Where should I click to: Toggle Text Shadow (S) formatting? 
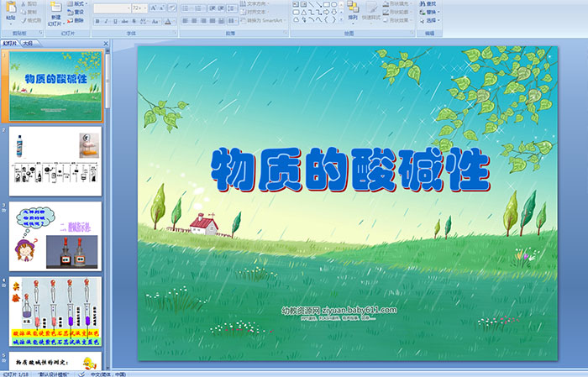pos(134,21)
